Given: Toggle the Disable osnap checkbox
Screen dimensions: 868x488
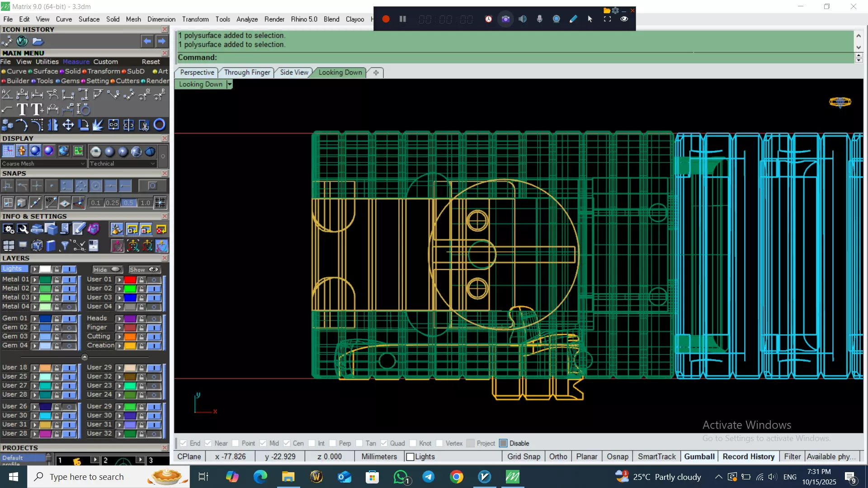Looking at the screenshot, I should click(503, 443).
